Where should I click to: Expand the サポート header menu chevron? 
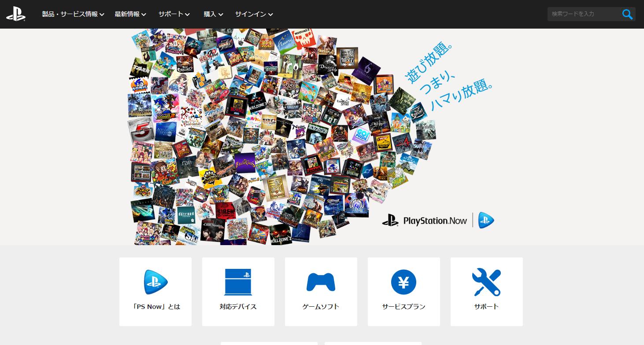click(187, 15)
